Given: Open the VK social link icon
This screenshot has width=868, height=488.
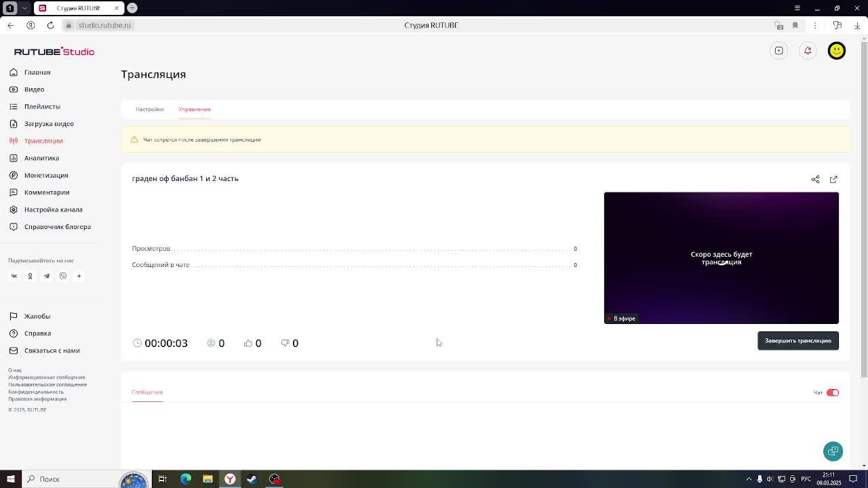Looking at the screenshot, I should coord(14,276).
